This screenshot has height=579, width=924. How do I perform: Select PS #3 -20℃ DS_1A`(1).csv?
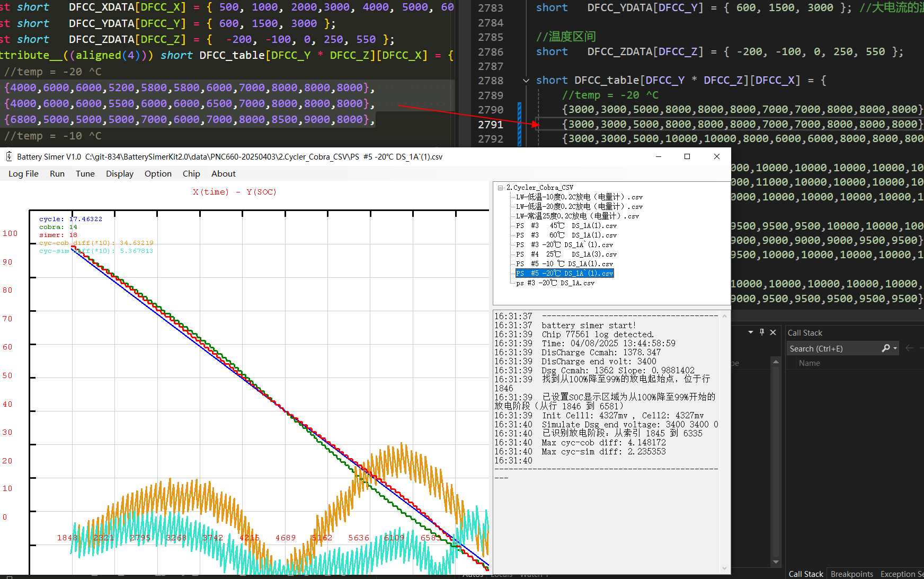564,245
